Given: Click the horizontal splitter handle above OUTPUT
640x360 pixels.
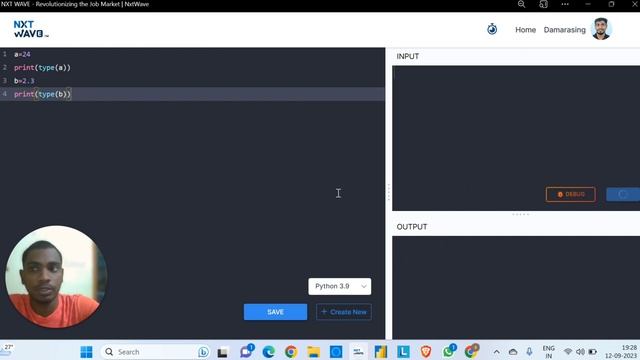Looking at the screenshot, I should 520,214.
